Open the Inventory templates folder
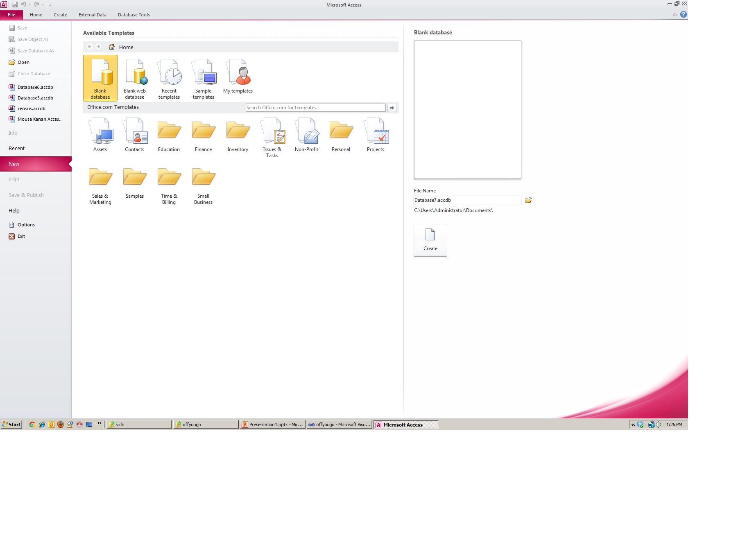747x560 pixels. coord(238,135)
